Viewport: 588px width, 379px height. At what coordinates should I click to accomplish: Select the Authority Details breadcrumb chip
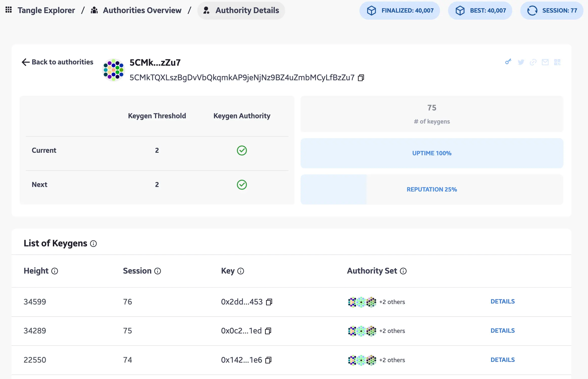[x=241, y=10]
